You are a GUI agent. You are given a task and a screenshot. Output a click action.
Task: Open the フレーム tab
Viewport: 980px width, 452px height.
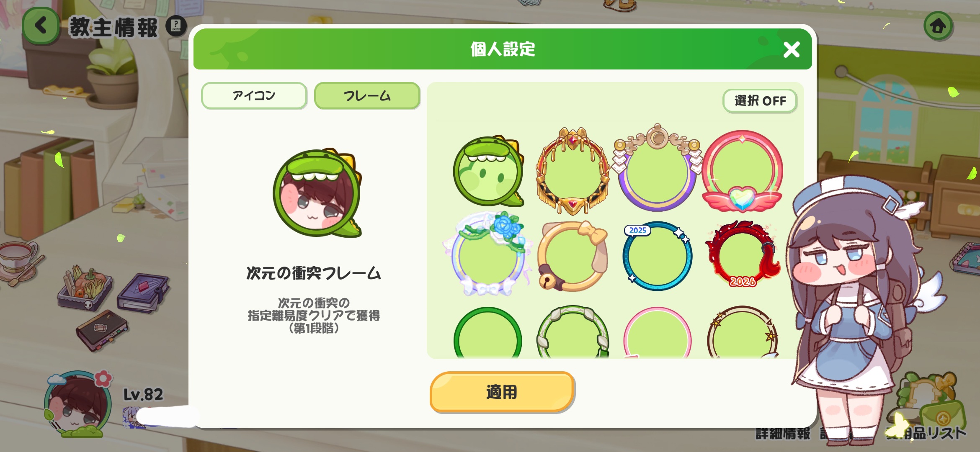pos(367,96)
